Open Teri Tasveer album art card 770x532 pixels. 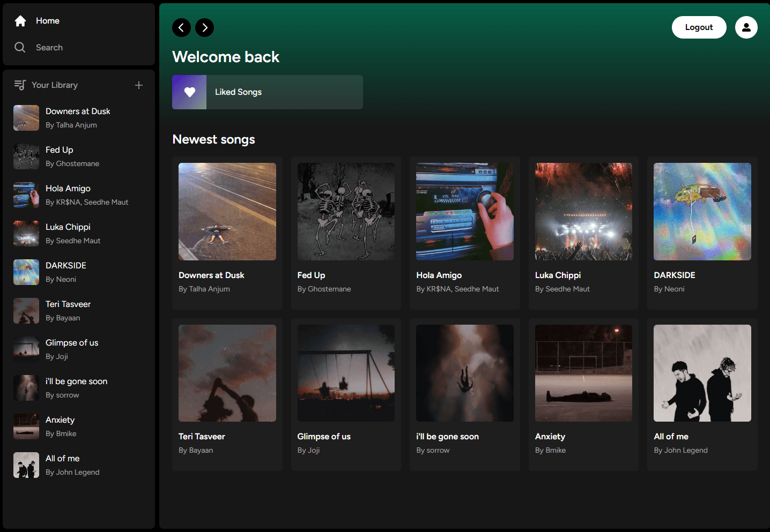[x=227, y=373]
